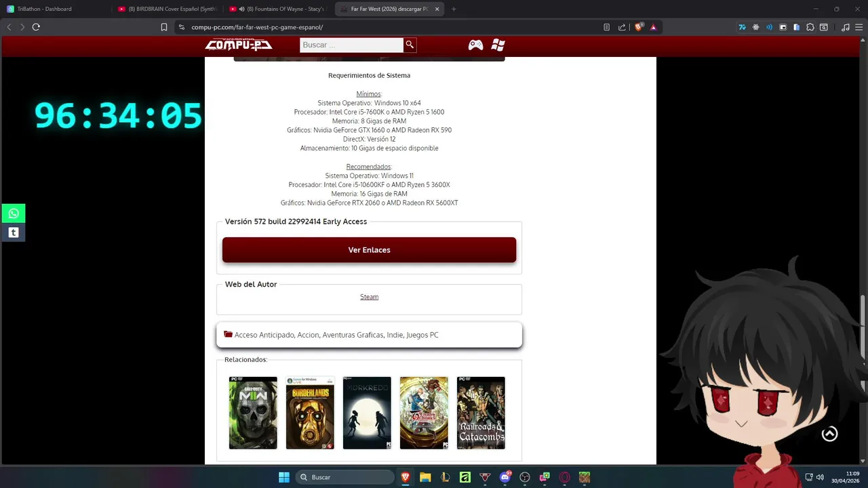868x488 pixels.
Task: Open the games controller icon in the header
Action: tap(476, 45)
